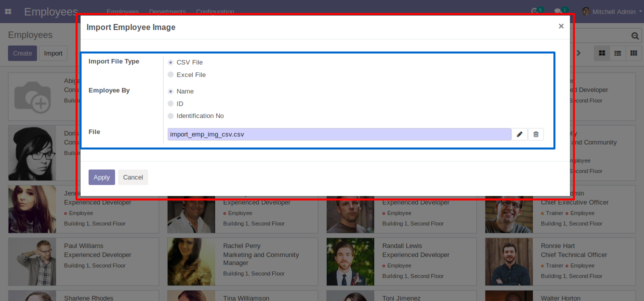The image size is (644, 301).
Task: Click the Sharlene Rhodes name
Action: 89,298
